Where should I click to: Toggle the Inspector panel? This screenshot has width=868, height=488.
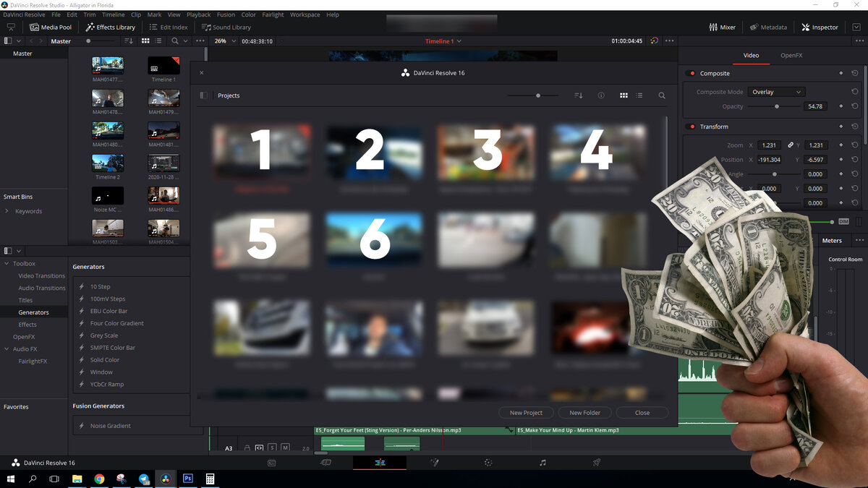pos(820,27)
